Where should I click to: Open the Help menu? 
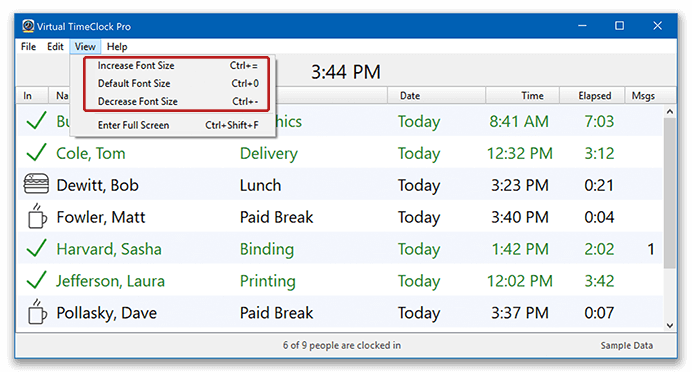pos(117,46)
